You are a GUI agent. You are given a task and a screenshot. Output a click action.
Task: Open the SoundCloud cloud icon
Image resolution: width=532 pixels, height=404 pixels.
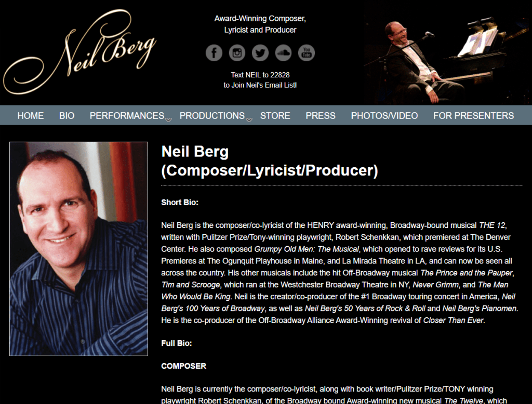283,53
